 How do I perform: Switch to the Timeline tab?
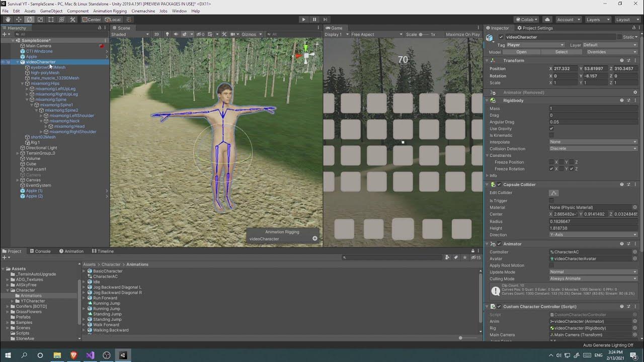click(103, 251)
